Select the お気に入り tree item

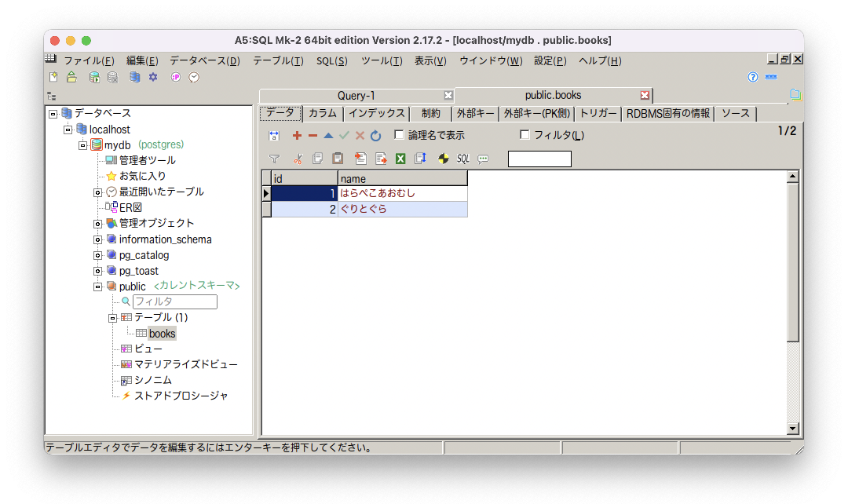tap(142, 177)
